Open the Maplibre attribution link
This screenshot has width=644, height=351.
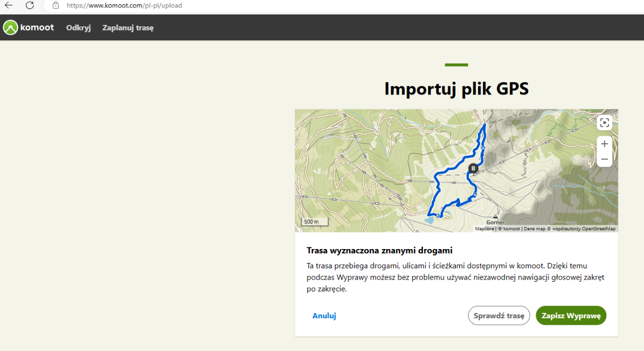[484, 229]
